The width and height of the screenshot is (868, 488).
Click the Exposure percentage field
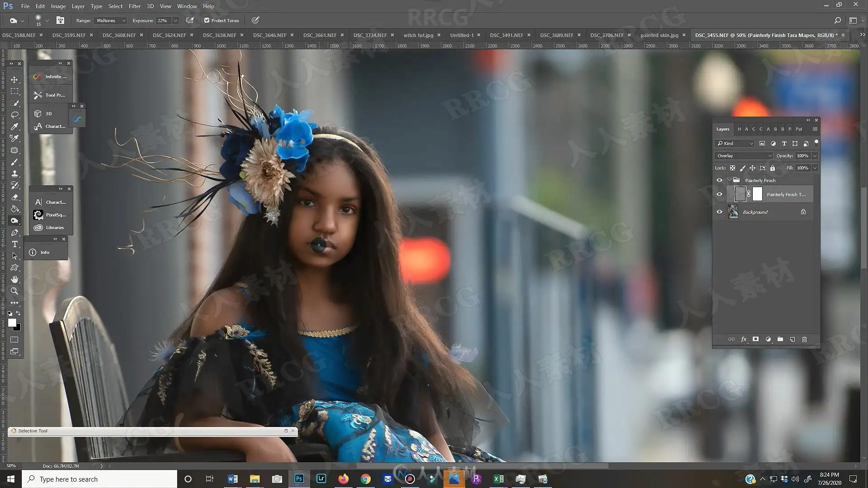coord(163,20)
